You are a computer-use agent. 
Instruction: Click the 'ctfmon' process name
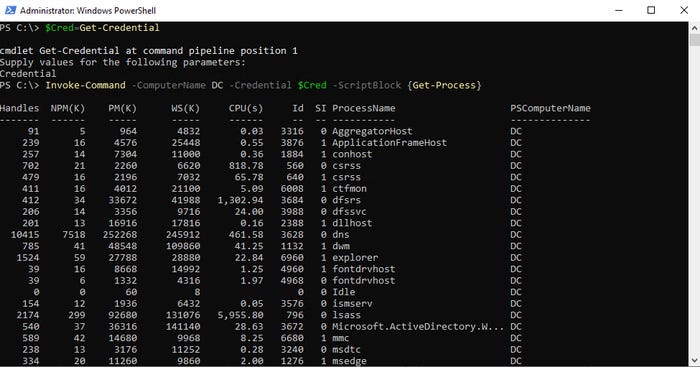pyautogui.click(x=350, y=189)
